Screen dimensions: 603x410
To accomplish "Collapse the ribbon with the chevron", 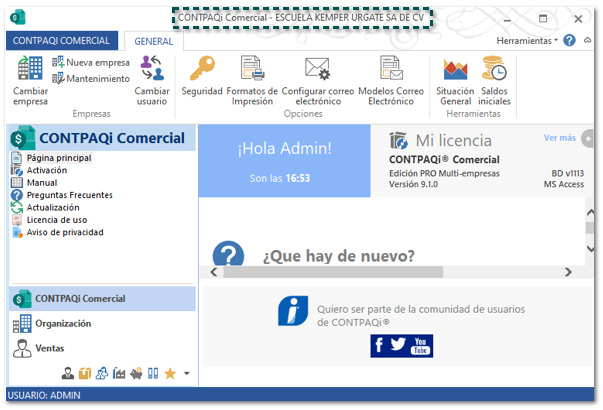I will click(586, 41).
